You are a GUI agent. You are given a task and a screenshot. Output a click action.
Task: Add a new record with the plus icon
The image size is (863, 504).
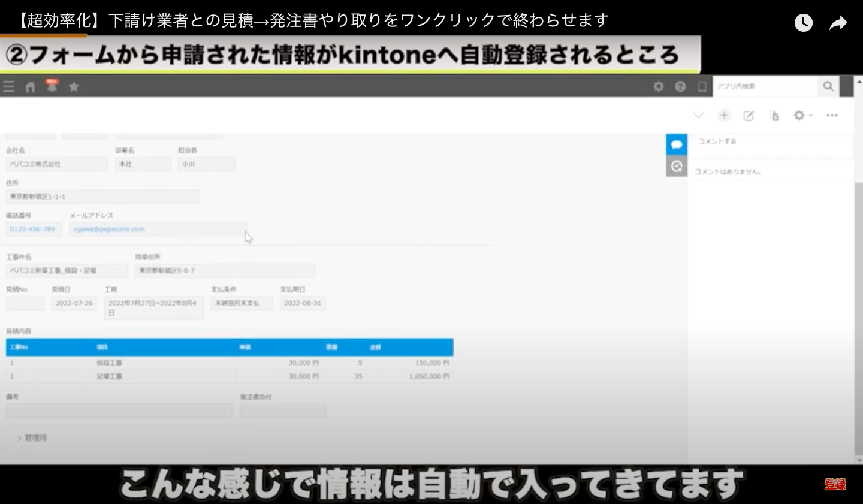725,115
